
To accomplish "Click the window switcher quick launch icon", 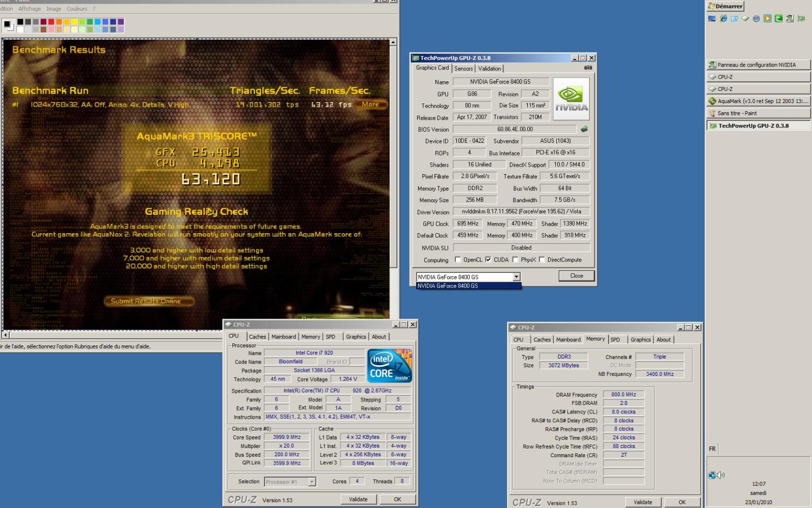I will (734, 19).
